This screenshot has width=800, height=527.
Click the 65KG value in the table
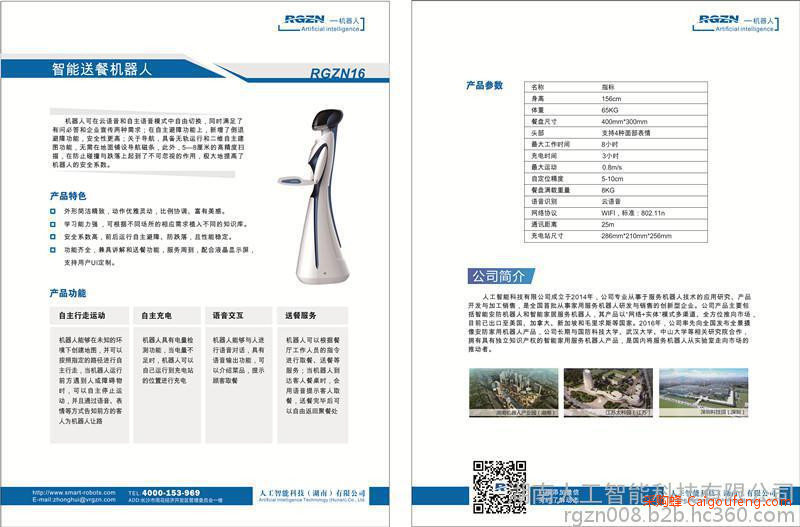coord(610,110)
